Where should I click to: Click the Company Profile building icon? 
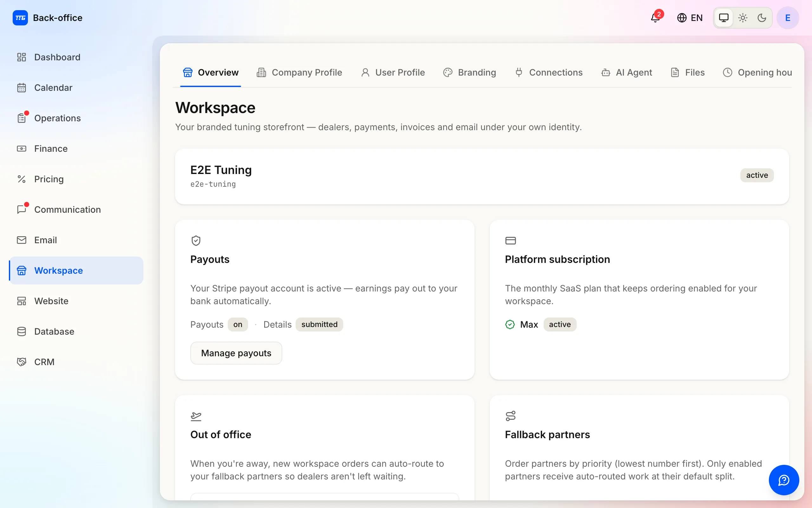[261, 73]
